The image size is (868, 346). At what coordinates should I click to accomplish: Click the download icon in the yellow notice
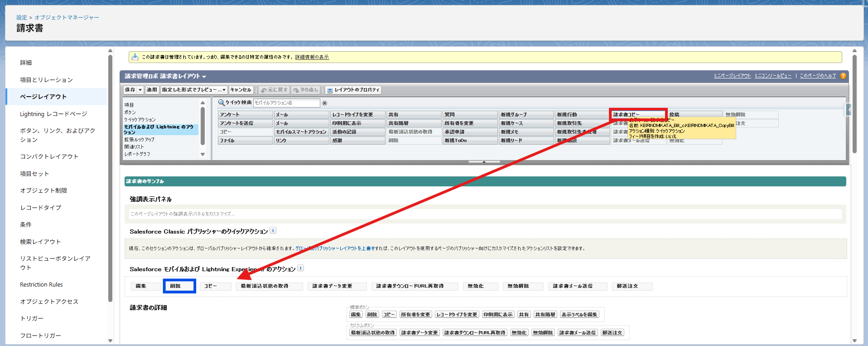[x=135, y=57]
